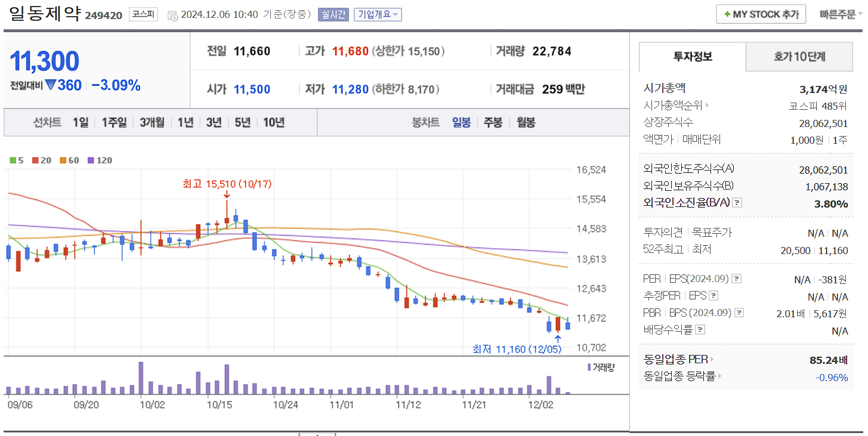Click the help icon next to BPS (2024.09)

pos(739,312)
